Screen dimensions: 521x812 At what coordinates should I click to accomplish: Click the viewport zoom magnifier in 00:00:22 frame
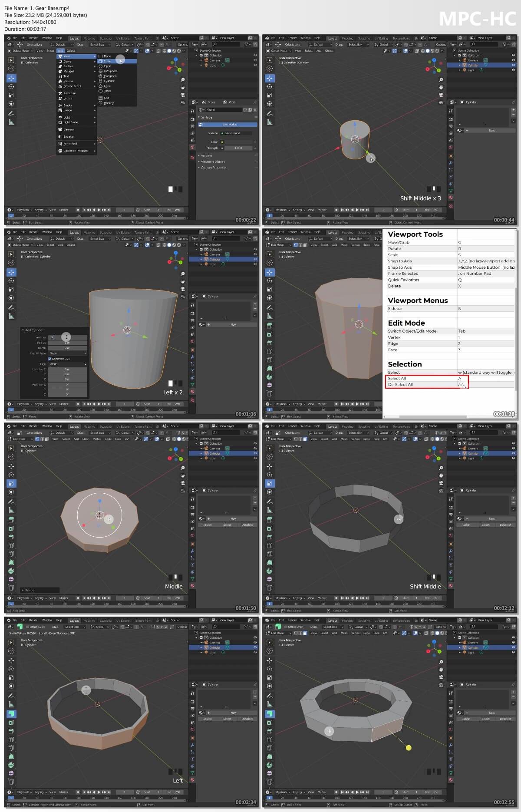click(183, 80)
